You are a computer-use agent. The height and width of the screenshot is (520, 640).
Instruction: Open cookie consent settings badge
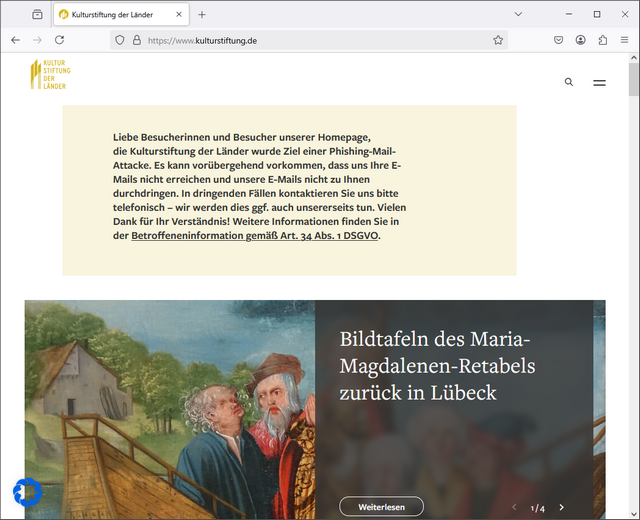[x=27, y=492]
